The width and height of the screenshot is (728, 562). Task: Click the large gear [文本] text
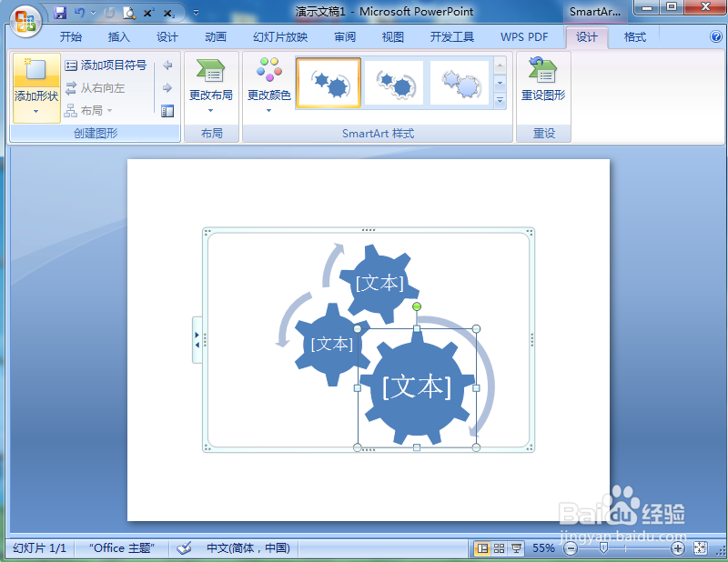[x=417, y=386]
